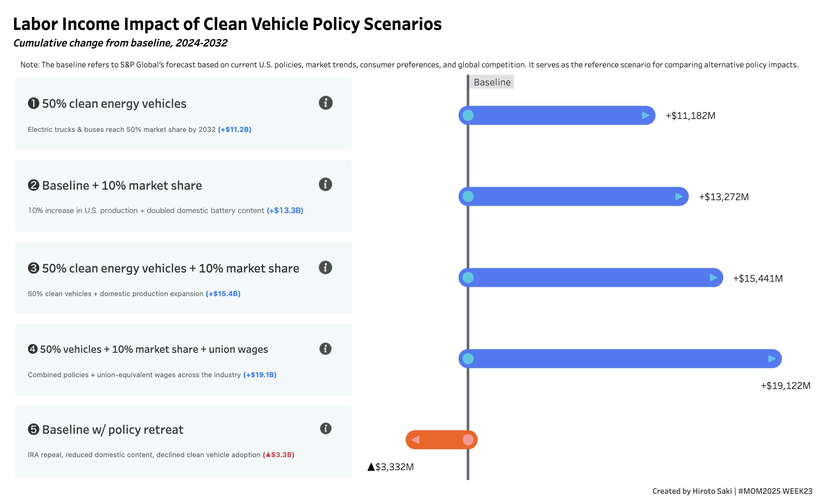Select the pink dot on the policy retreat bar
822x504 pixels.
(468, 440)
